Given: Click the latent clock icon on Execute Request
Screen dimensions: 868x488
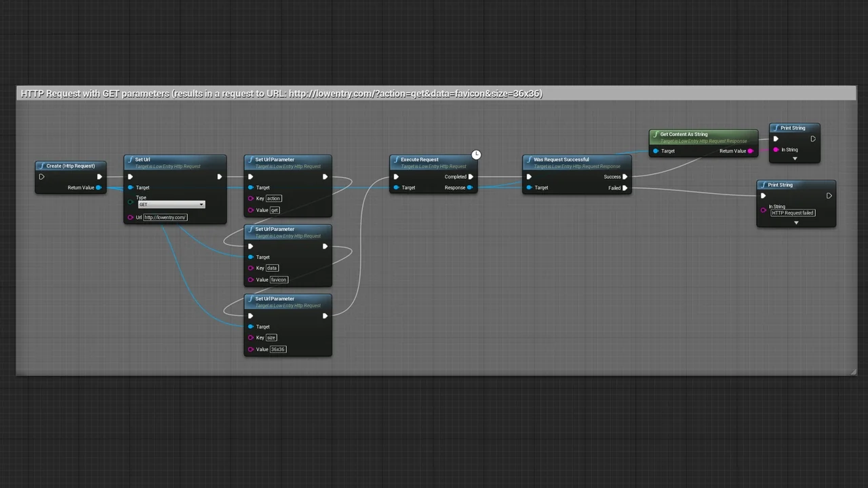Looking at the screenshot, I should (x=476, y=155).
